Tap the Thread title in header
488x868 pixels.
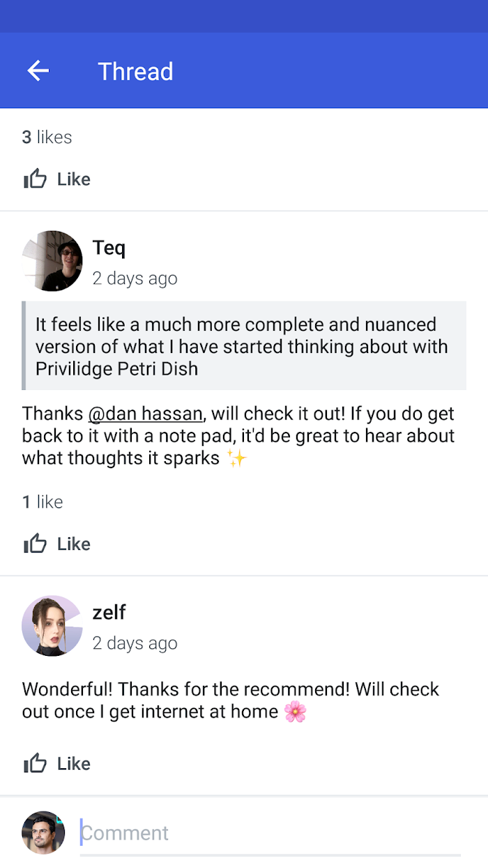(135, 71)
